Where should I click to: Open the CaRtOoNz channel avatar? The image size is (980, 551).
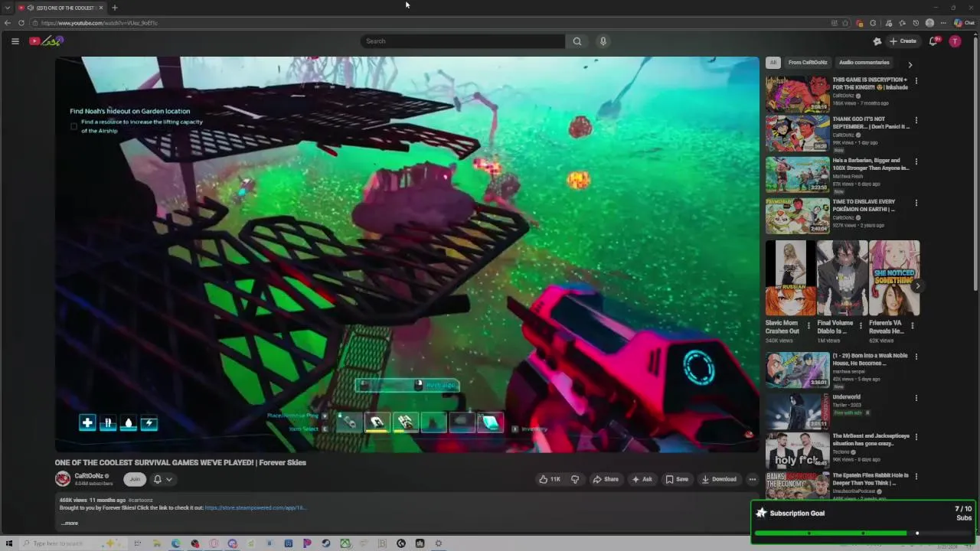pyautogui.click(x=63, y=479)
